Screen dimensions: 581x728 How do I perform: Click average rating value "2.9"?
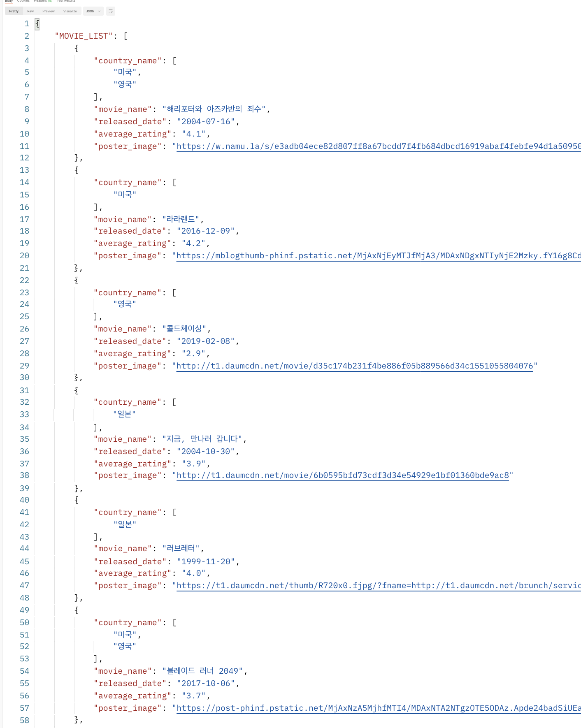pos(194,354)
